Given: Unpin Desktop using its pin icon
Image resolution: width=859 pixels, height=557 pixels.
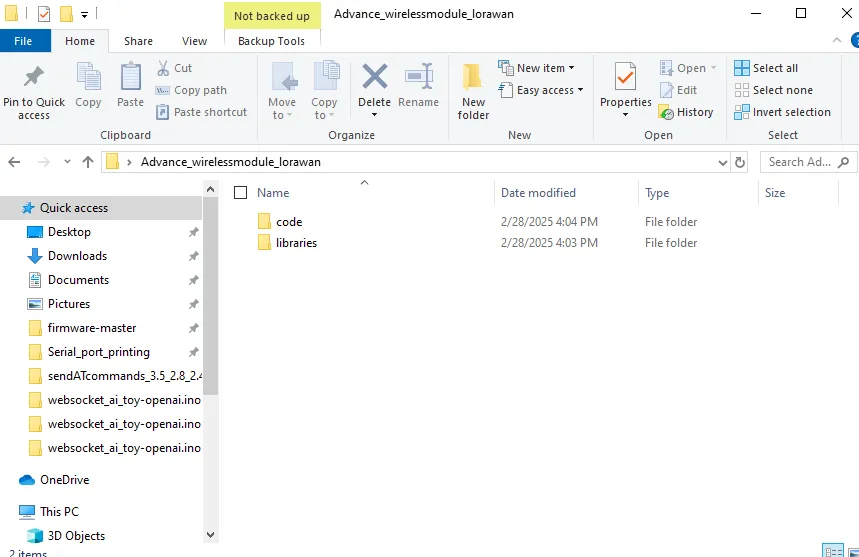Looking at the screenshot, I should (193, 232).
